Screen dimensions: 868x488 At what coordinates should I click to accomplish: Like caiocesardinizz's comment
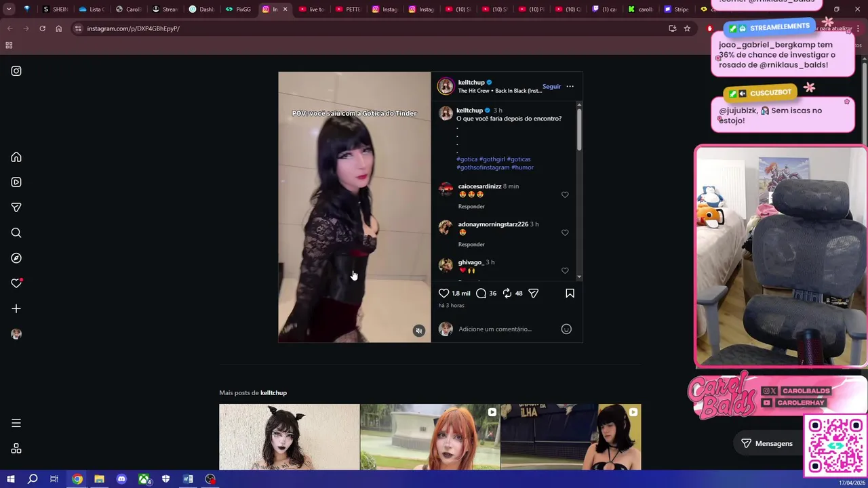[565, 195]
